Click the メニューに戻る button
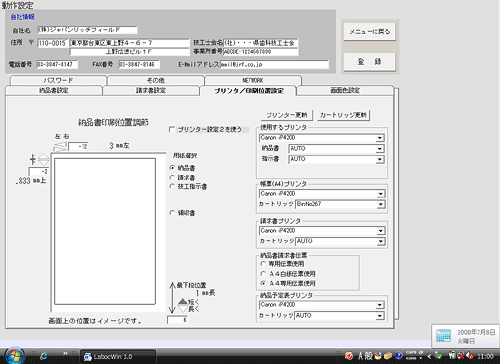This screenshot has height=364, width=500. (370, 32)
